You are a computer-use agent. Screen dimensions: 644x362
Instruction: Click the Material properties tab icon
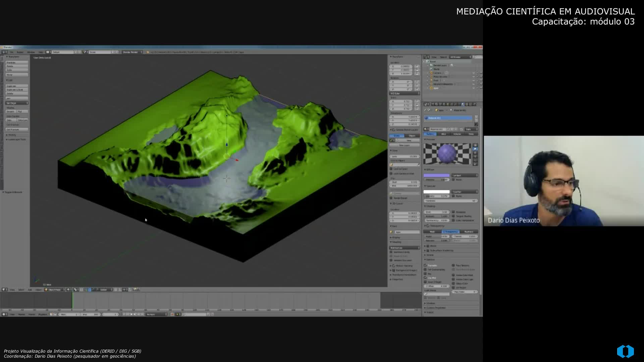click(463, 104)
